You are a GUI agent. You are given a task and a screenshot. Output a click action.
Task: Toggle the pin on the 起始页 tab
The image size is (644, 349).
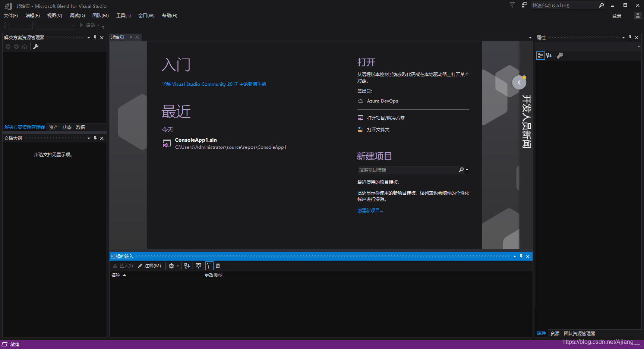(130, 37)
